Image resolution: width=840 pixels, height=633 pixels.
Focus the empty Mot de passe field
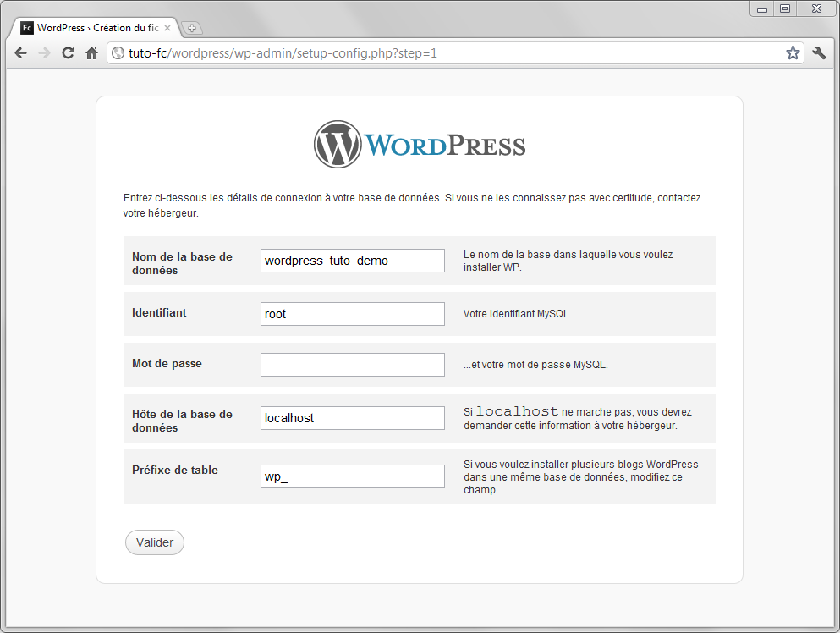pyautogui.click(x=353, y=365)
